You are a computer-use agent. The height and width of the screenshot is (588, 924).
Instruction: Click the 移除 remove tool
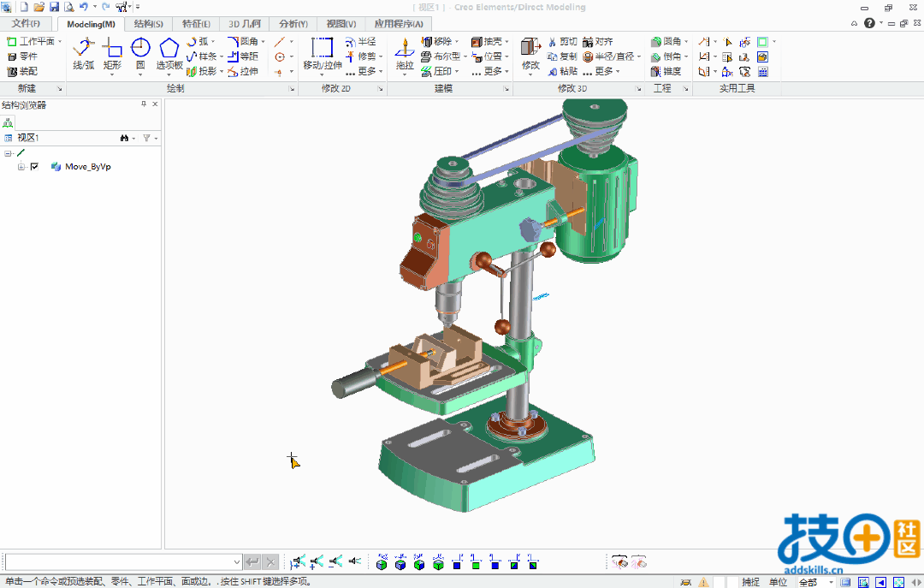point(436,42)
